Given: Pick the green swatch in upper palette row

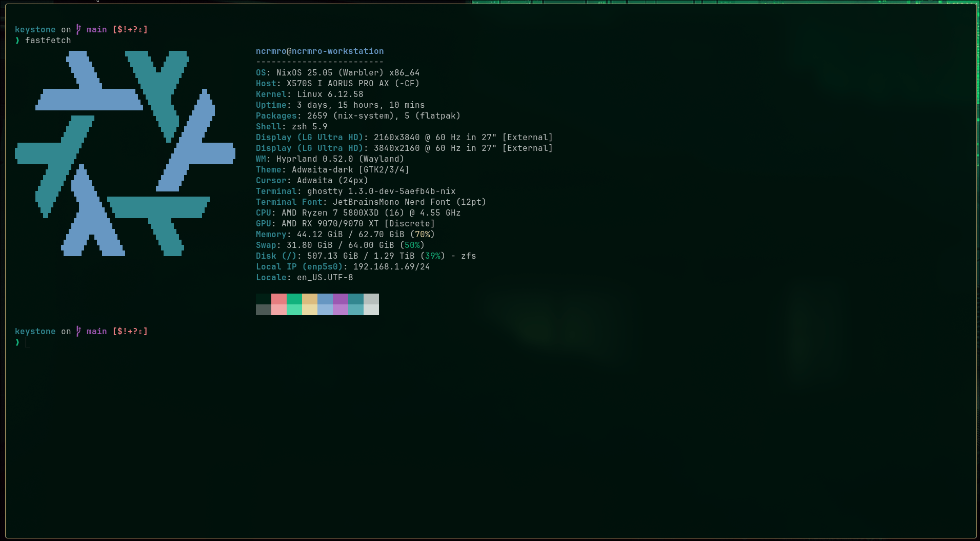Looking at the screenshot, I should pyautogui.click(x=294, y=299).
